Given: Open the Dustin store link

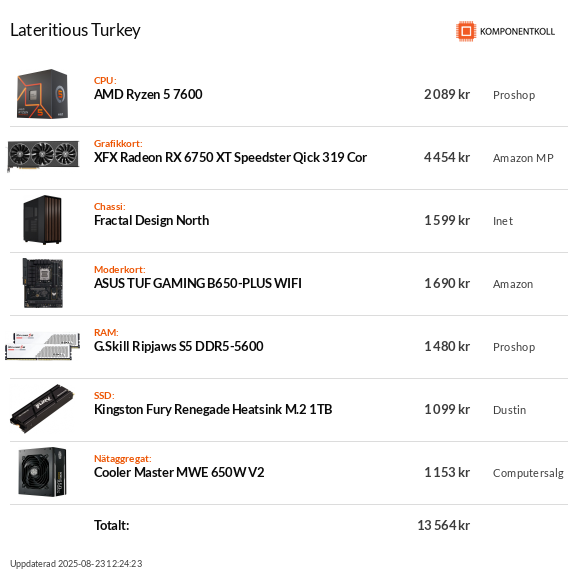Looking at the screenshot, I should click(509, 410).
